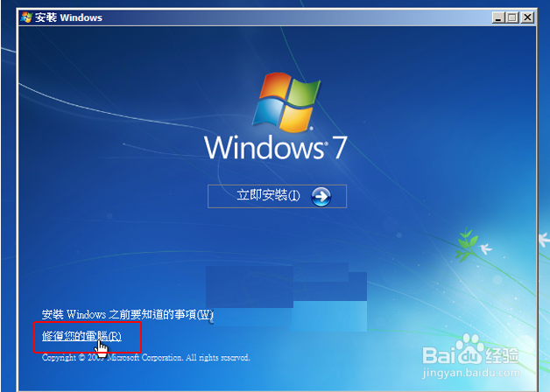
Task: Minimize the 安裝 Windows window
Action: tap(498, 17)
